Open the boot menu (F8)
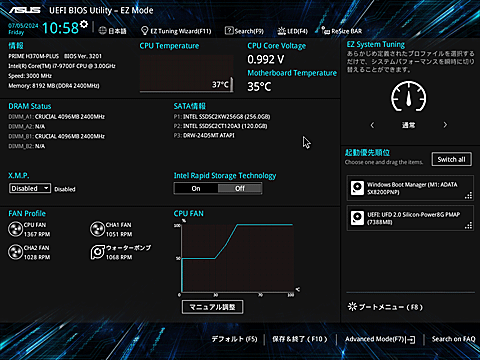Image resolution: width=480 pixels, height=360 pixels. [x=385, y=307]
